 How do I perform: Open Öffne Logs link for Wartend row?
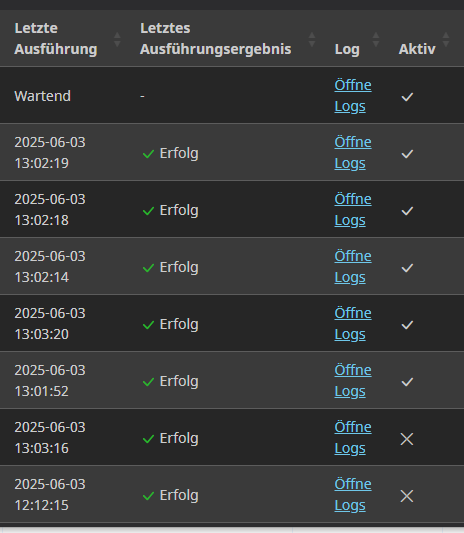pyautogui.click(x=353, y=96)
